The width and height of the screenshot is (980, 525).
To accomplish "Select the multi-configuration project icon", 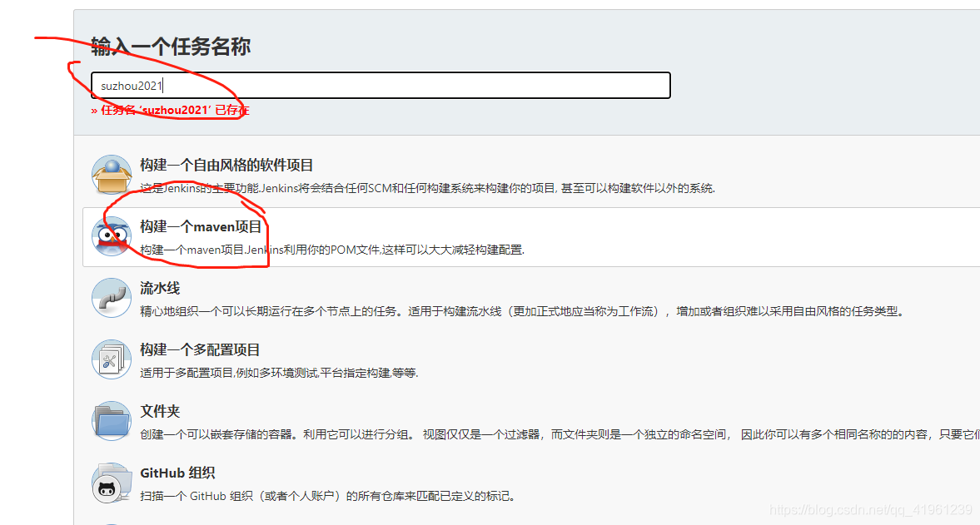I will 112,359.
